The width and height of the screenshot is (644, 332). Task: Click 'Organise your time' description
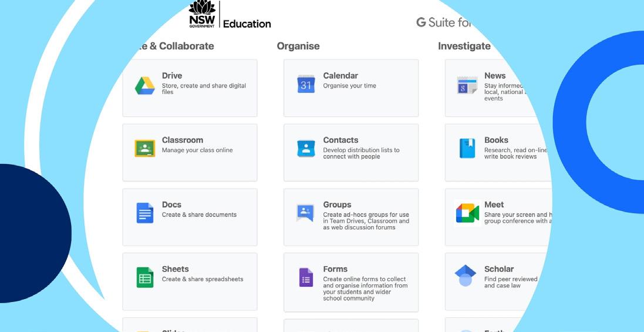pyautogui.click(x=349, y=86)
